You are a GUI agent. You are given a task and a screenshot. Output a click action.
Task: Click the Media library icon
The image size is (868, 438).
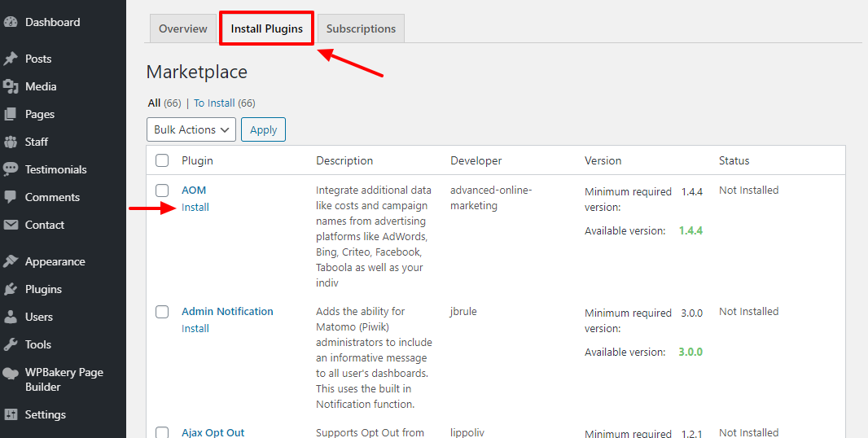(11, 86)
